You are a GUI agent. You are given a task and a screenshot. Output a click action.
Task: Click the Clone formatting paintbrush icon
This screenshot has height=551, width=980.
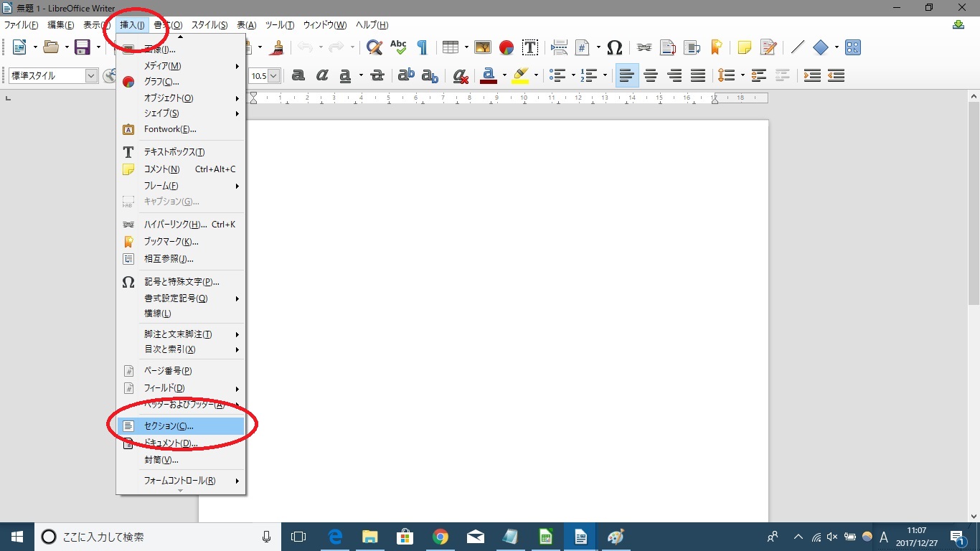tap(278, 47)
